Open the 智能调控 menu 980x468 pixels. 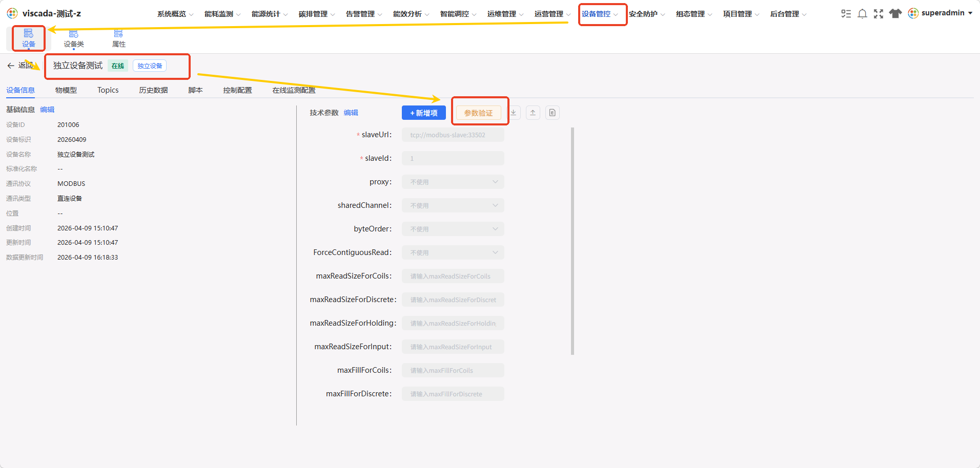(458, 14)
